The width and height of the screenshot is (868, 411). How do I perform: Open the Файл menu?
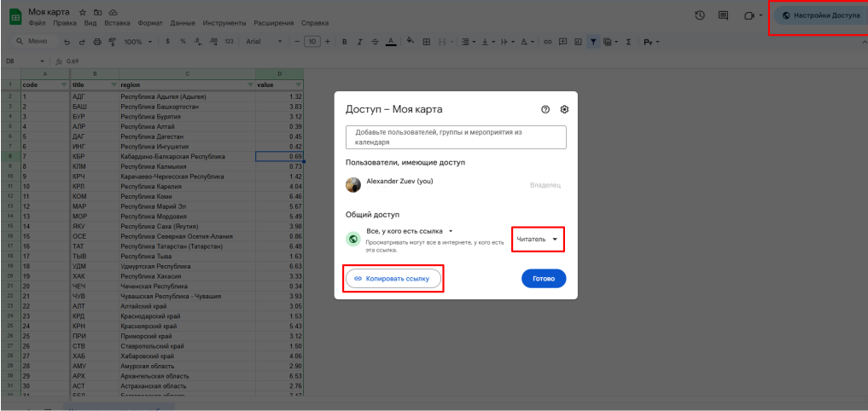37,23
